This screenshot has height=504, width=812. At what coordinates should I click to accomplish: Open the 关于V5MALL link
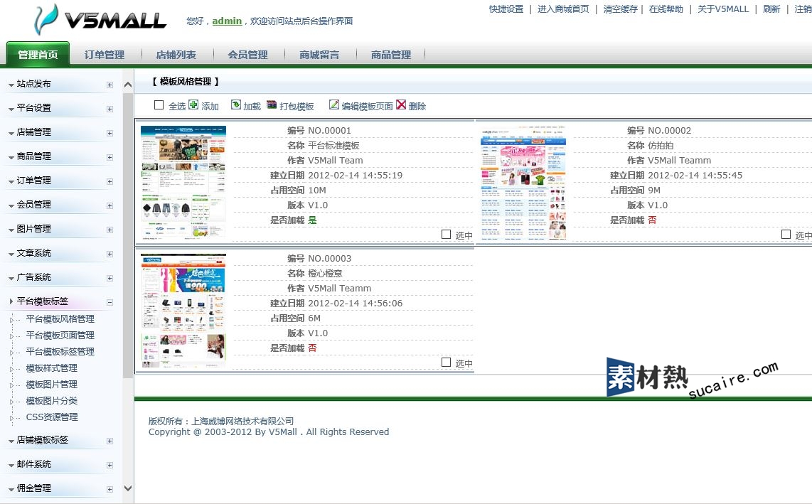tap(723, 9)
